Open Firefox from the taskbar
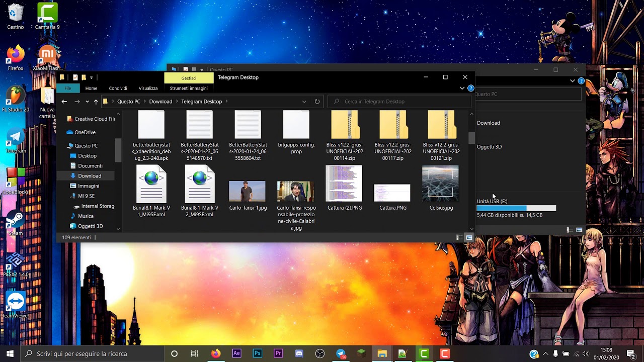The height and width of the screenshot is (362, 644). click(x=216, y=353)
